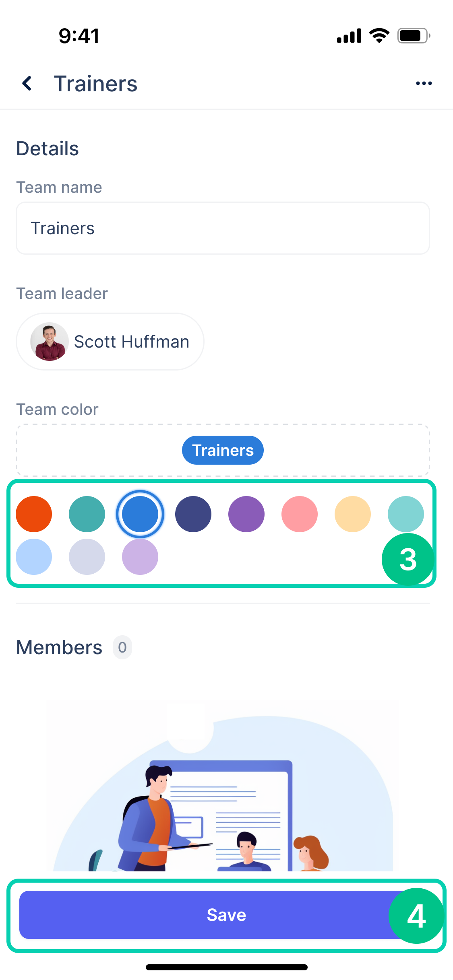Click Scott Huffman's profile avatar
The image size is (453, 980).
[x=49, y=341]
